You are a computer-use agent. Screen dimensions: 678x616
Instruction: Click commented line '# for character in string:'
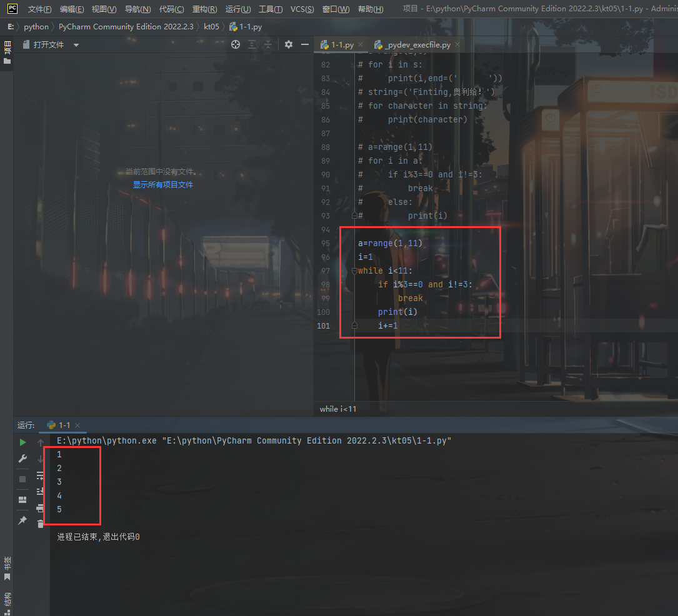pos(423,106)
